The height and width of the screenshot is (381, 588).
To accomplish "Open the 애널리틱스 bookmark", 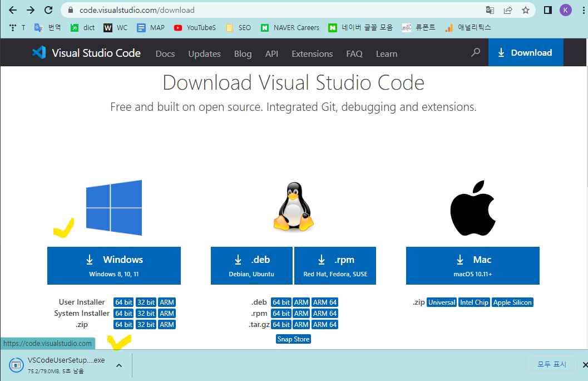I will pyautogui.click(x=468, y=27).
